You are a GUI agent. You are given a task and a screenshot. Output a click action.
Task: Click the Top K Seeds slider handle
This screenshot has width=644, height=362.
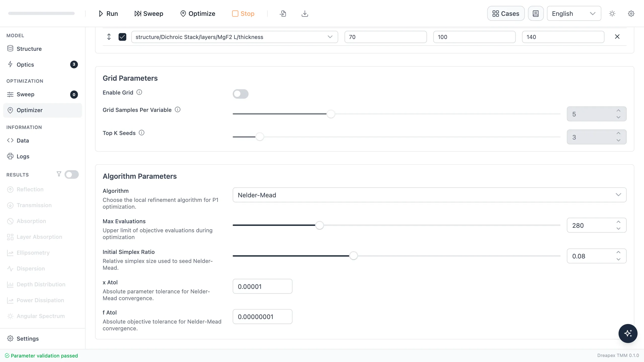(x=260, y=137)
